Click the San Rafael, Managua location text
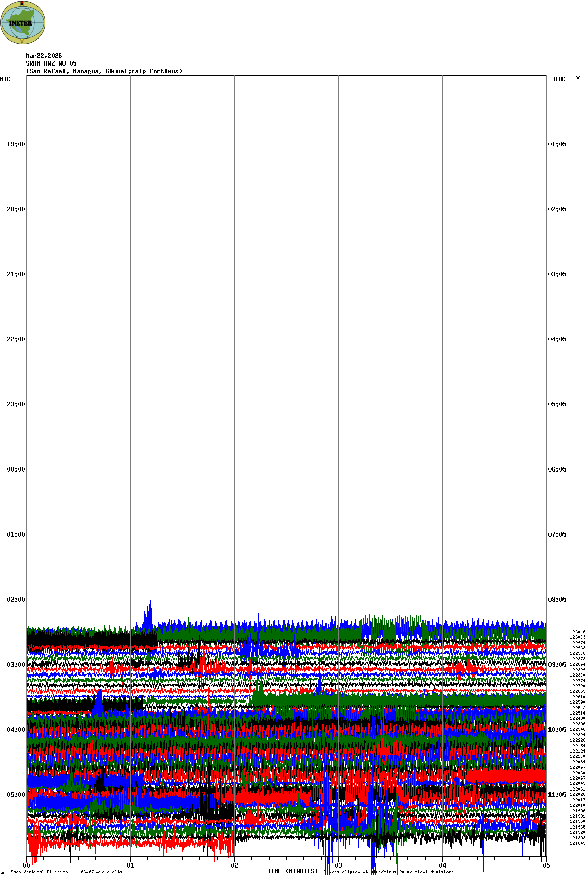 pyautogui.click(x=104, y=71)
